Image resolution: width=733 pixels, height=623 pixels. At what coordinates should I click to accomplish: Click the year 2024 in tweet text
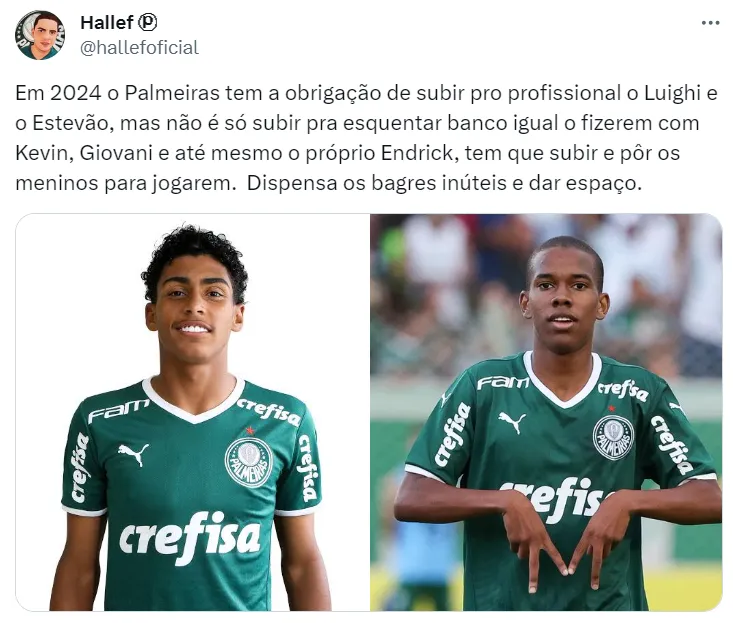tap(75, 93)
